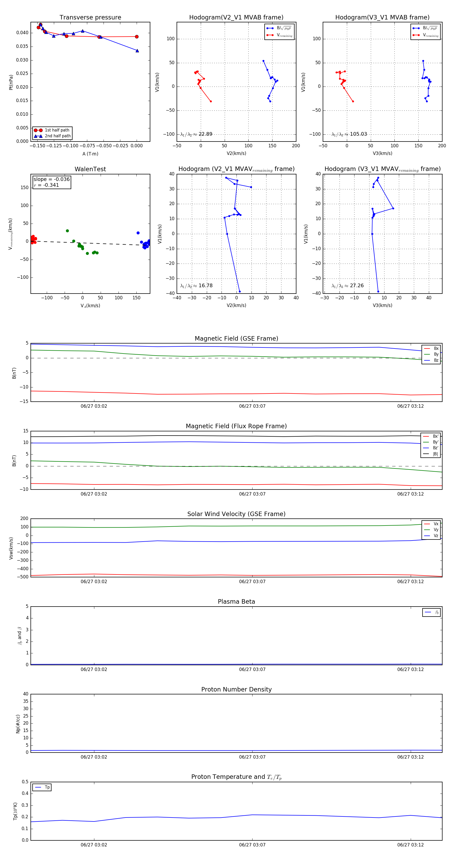Click the Bz legend entry in GSE magnetic field
473x868 pixels.
coord(431,360)
